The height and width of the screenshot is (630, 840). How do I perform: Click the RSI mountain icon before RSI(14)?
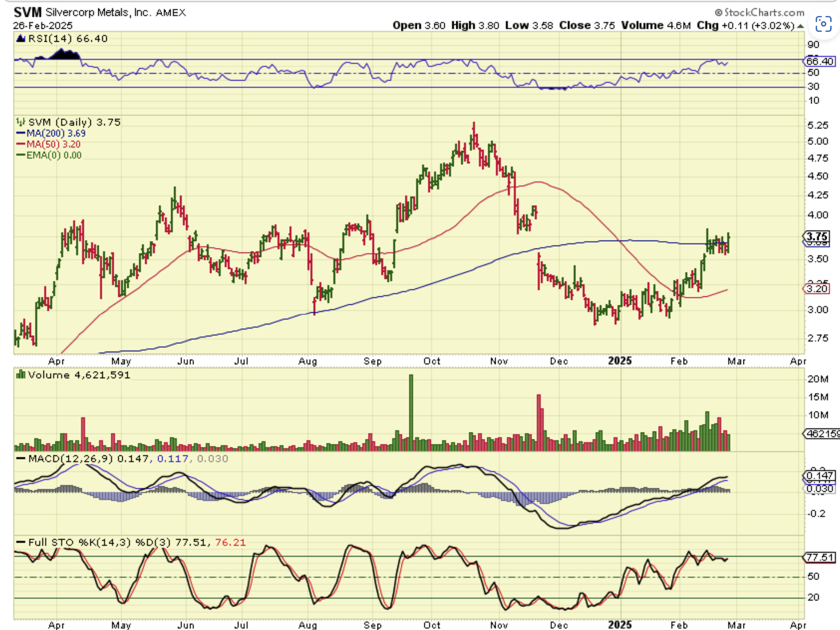(20, 39)
